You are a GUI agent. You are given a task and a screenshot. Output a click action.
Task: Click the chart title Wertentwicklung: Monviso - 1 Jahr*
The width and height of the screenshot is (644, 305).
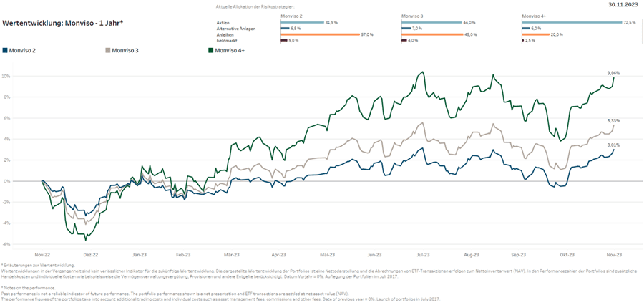[x=63, y=23]
